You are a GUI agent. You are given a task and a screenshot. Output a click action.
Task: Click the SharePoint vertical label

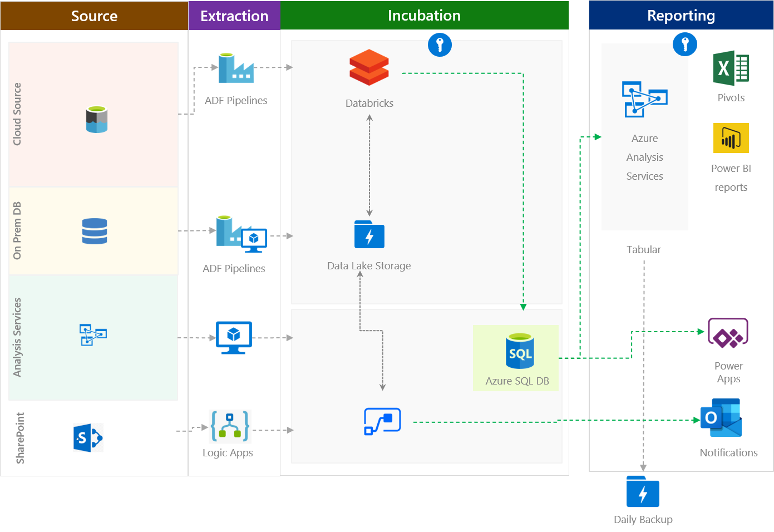[x=20, y=438]
